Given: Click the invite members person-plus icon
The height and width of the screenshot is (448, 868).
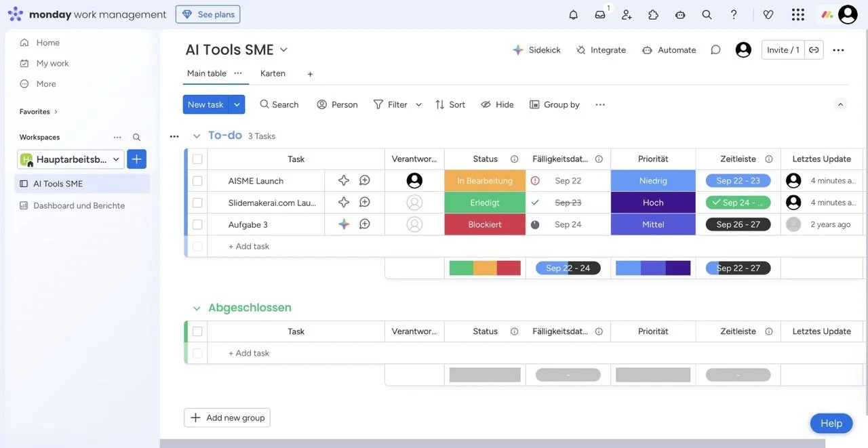Looking at the screenshot, I should click(x=626, y=14).
